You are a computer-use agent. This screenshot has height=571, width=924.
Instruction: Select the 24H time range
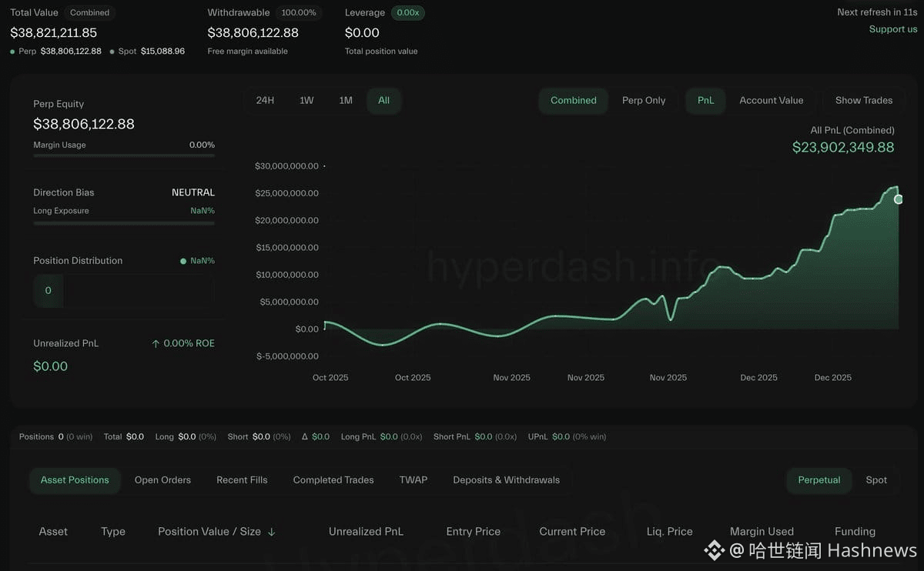pos(265,101)
